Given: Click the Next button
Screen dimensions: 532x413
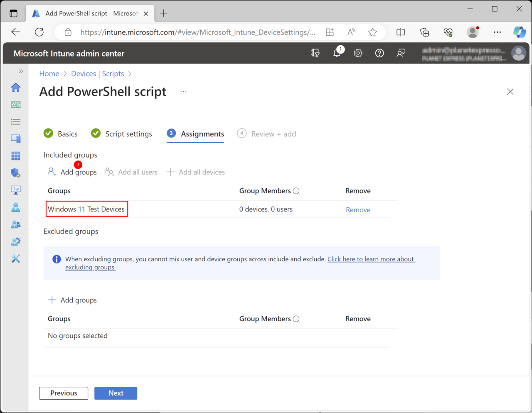Looking at the screenshot, I should coord(116,393).
